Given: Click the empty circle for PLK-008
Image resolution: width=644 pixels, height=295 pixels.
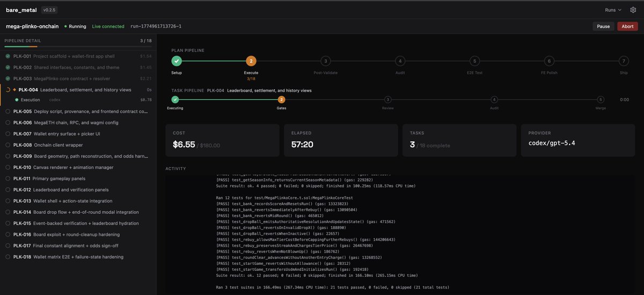Looking at the screenshot, I should tap(8, 145).
